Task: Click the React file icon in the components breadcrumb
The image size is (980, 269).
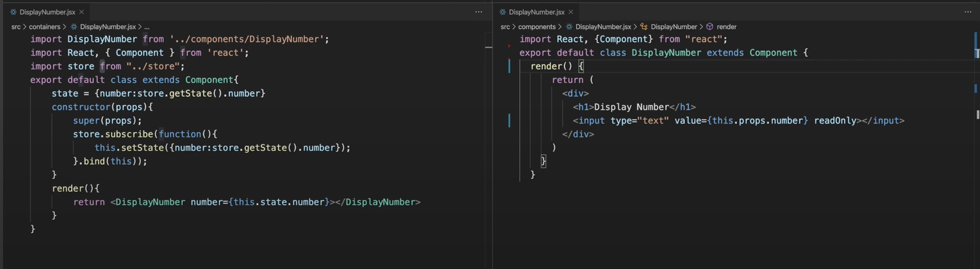Action: click(x=569, y=27)
